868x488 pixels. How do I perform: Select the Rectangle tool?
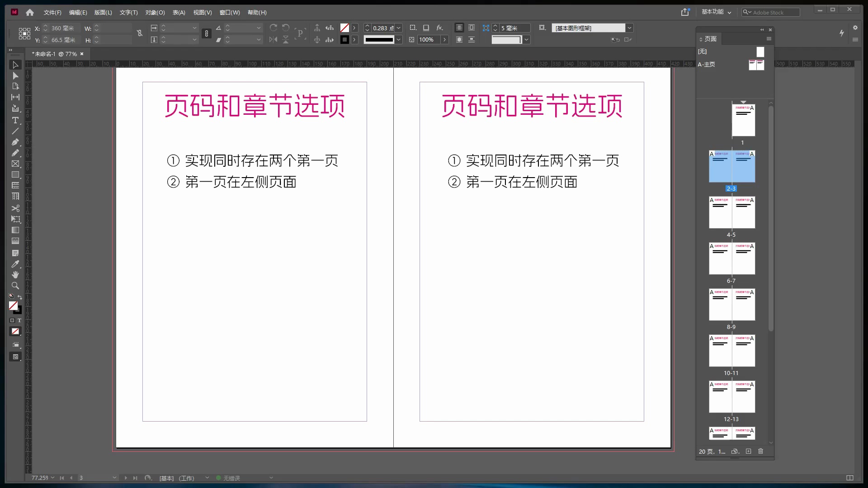point(15,174)
